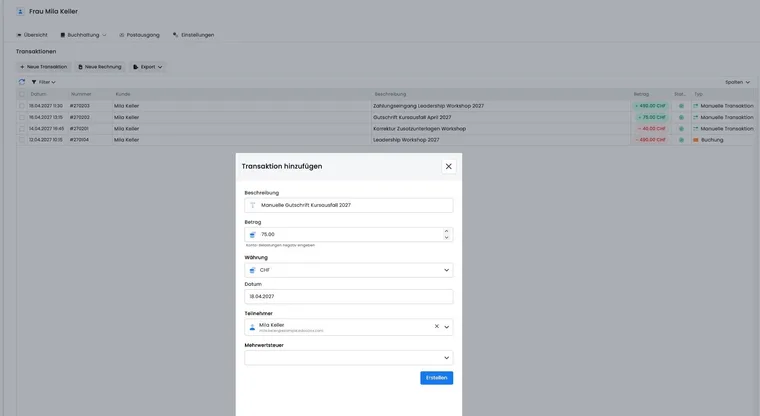Click Neue Rechnung button

tap(100, 67)
